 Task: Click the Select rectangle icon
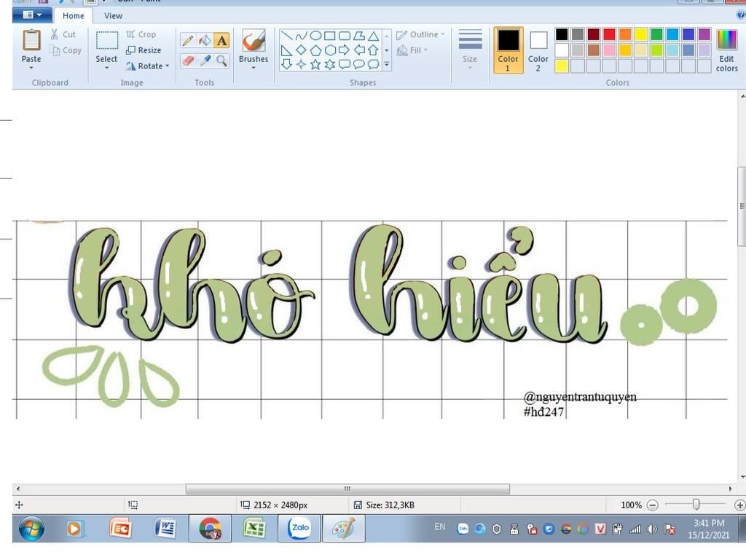pyautogui.click(x=106, y=40)
